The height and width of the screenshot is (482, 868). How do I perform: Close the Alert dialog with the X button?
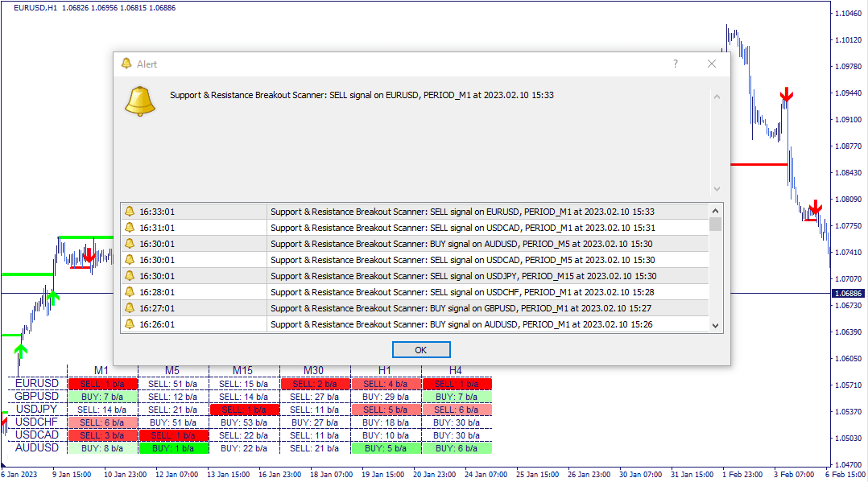pos(712,64)
